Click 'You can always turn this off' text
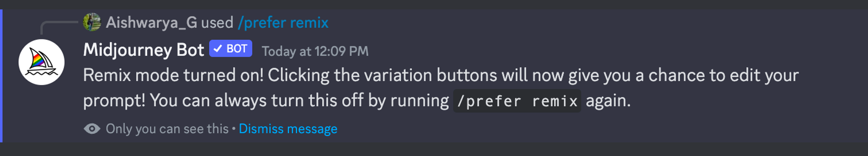Image resolution: width=868 pixels, height=156 pixels. (x=256, y=101)
